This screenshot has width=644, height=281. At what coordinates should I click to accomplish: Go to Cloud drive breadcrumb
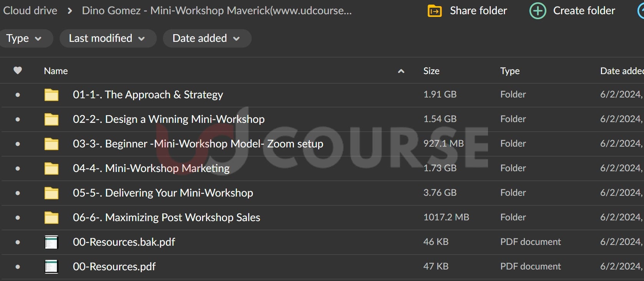30,11
